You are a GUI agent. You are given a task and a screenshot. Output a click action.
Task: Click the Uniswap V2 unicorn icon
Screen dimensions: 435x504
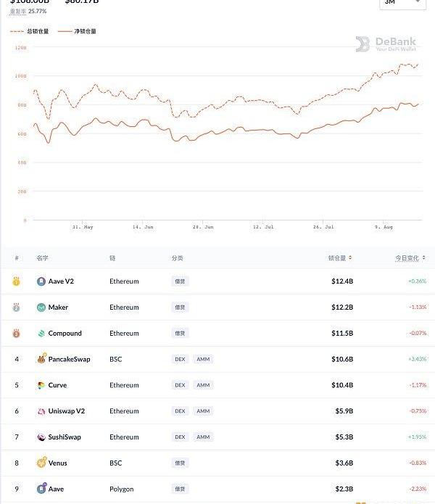click(41, 411)
